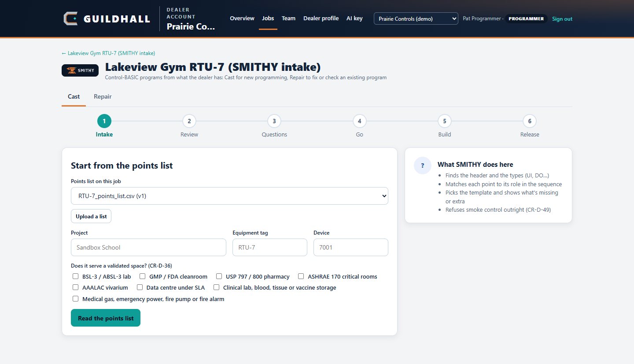
Task: Go to the Jobs nav item
Action: click(x=268, y=18)
